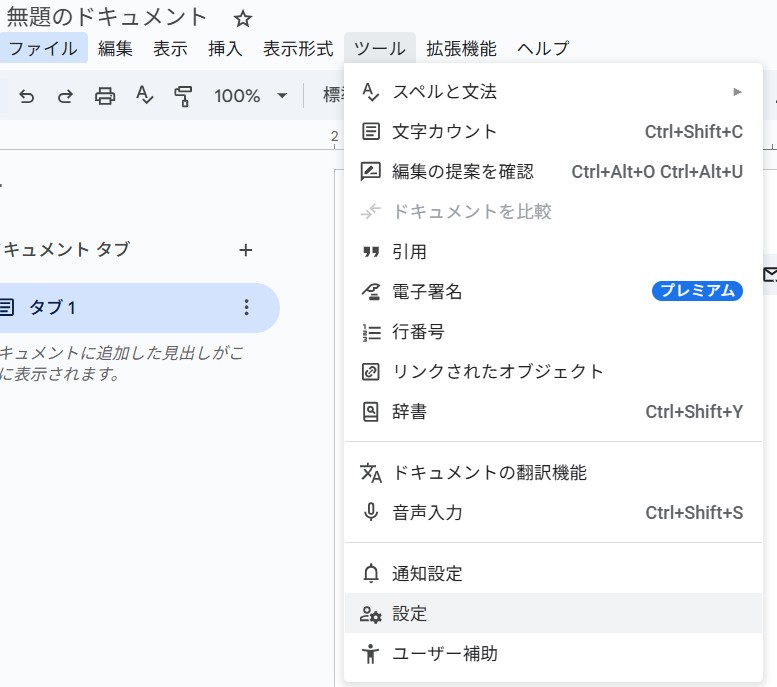Click spell check icon in toolbar
The height and width of the screenshot is (687, 777).
144,95
